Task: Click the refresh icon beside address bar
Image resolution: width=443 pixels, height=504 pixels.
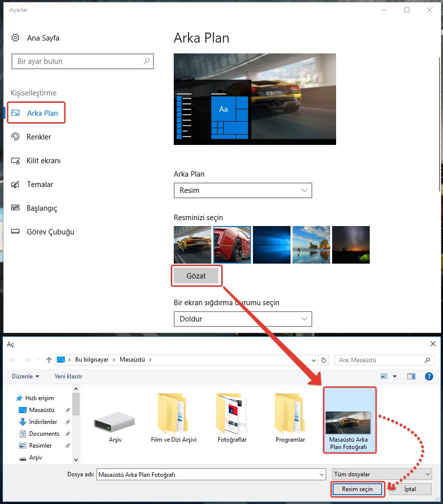Action: pos(324,360)
